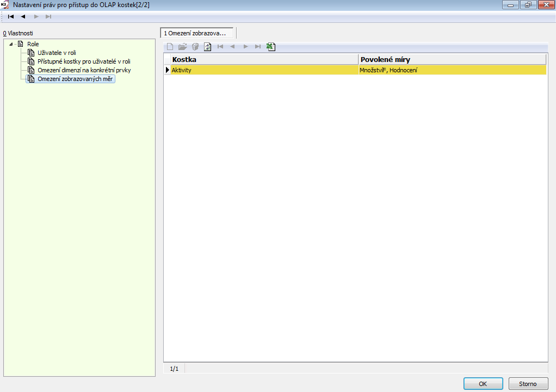Click the delete trash icon in grid toolbar
The height and width of the screenshot is (392, 556).
click(195, 47)
